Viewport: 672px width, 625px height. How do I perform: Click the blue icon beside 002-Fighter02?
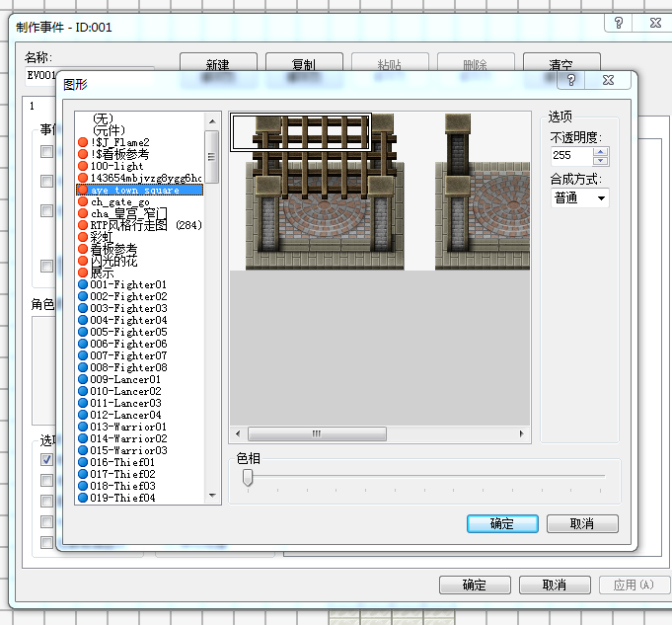83,296
